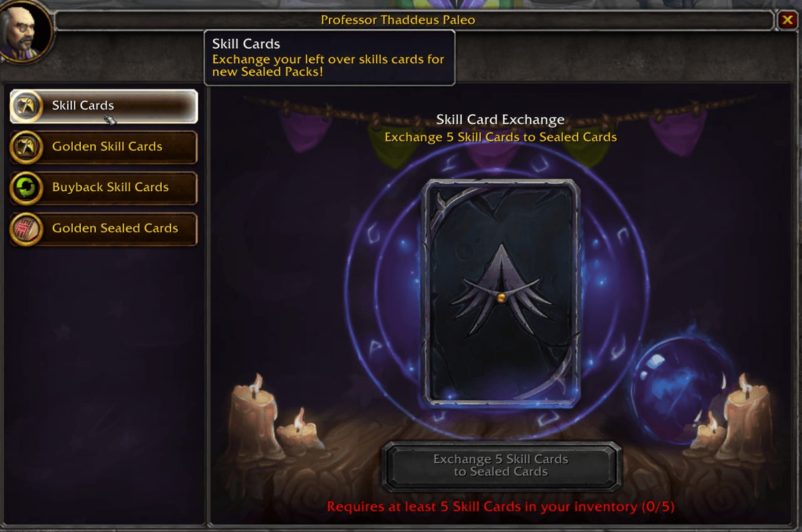Click the Skill Cards tooltip box

(329, 57)
